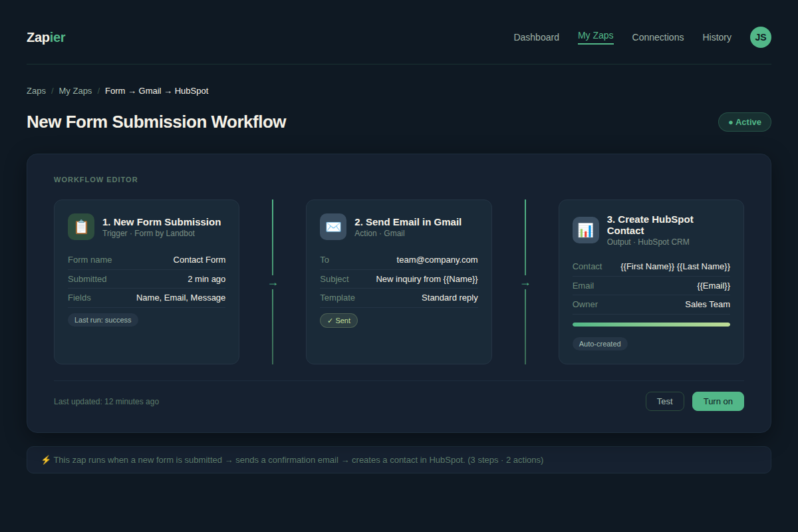
Task: Click the envelope icon of Send Email step
Action: 333,227
